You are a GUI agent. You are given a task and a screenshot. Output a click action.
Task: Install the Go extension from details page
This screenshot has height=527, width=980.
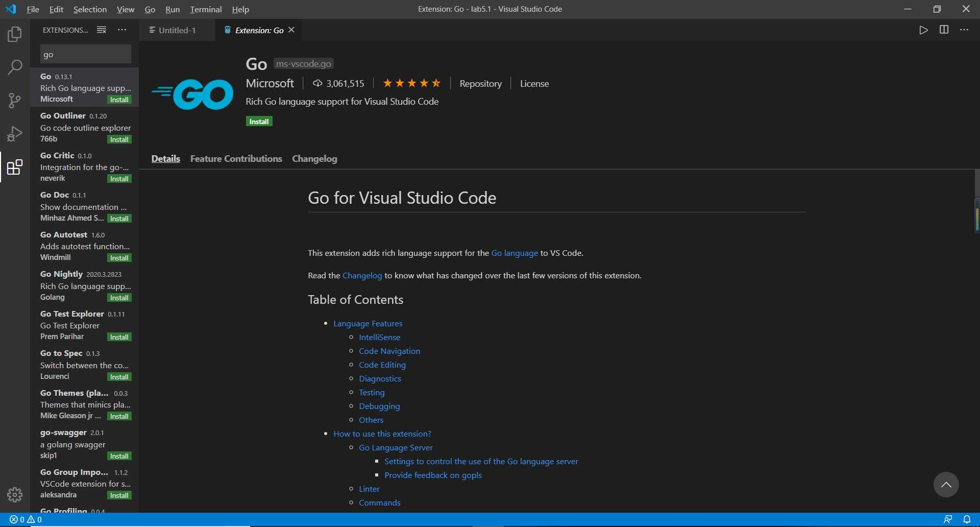point(259,122)
